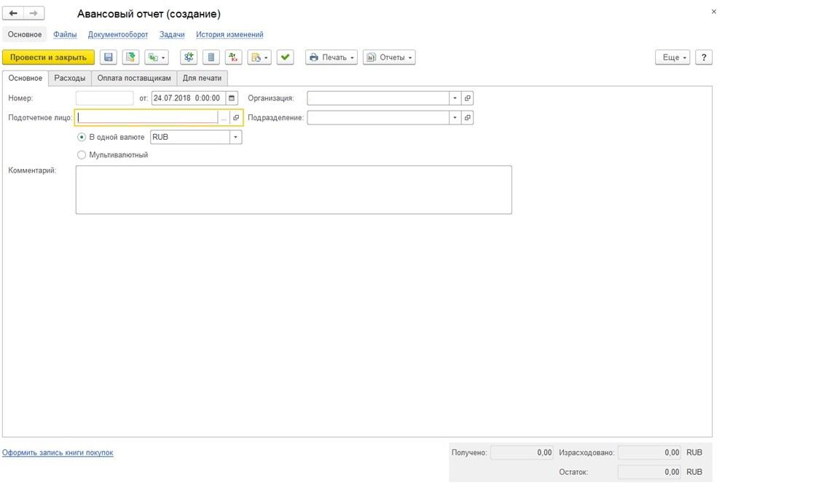Image resolution: width=816 pixels, height=504 pixels.
Task: Click the post document icon
Action: coord(130,58)
